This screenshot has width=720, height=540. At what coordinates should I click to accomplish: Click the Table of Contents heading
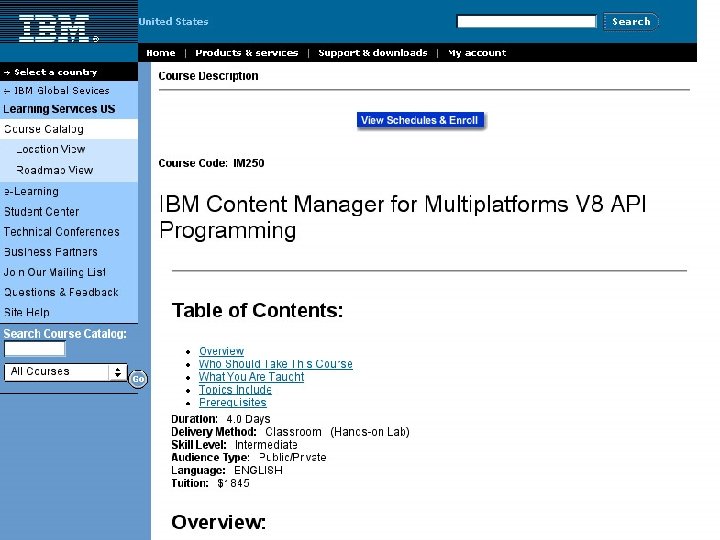tap(257, 310)
